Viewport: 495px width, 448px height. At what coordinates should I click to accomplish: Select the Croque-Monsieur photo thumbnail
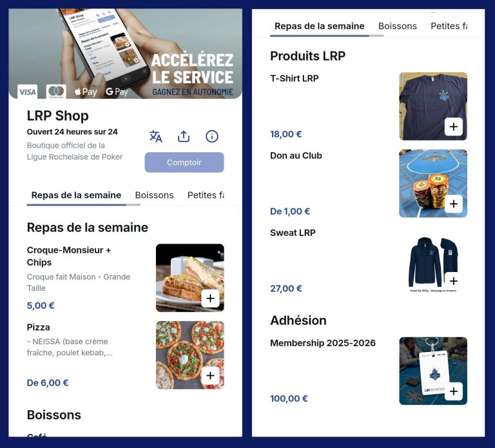coord(190,278)
